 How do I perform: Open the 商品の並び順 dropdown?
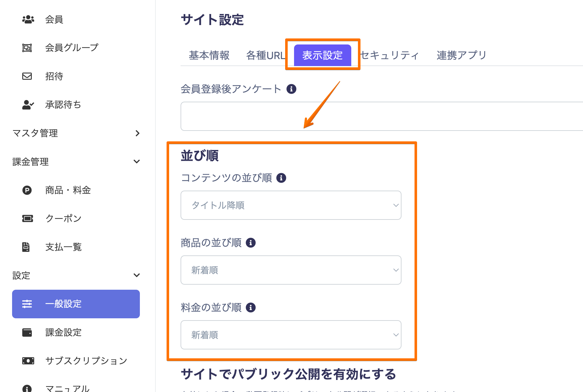click(x=291, y=270)
